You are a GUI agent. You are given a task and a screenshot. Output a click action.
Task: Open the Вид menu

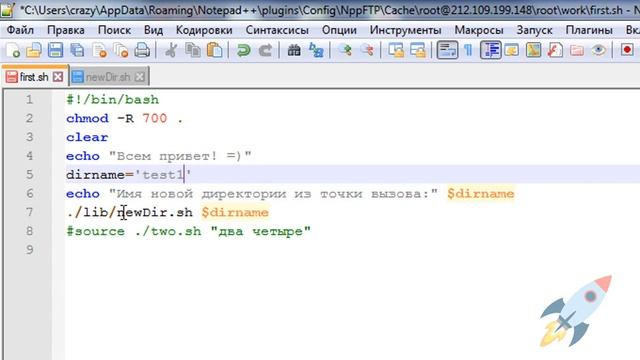(x=153, y=30)
